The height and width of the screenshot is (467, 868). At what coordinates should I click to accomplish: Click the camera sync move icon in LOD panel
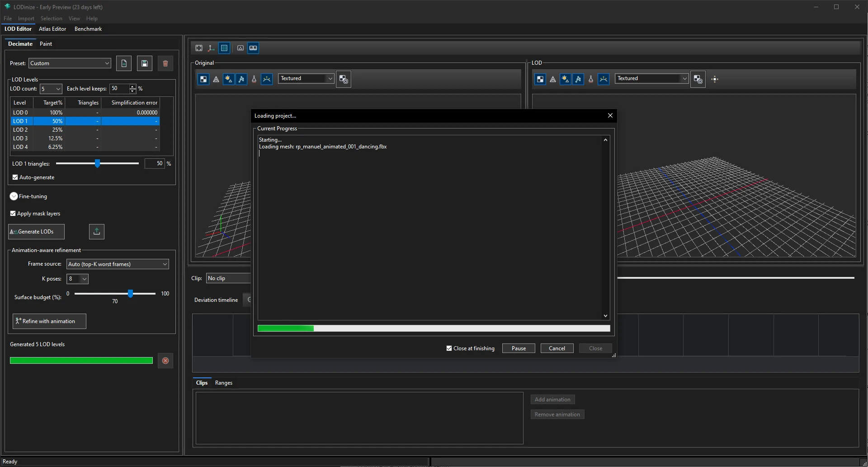coord(715,79)
